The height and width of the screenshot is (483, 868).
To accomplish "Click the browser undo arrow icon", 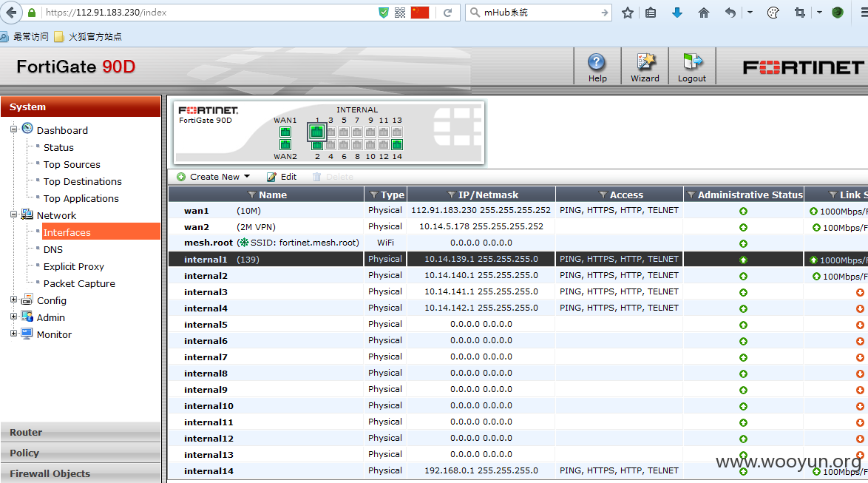I will pyautogui.click(x=730, y=12).
